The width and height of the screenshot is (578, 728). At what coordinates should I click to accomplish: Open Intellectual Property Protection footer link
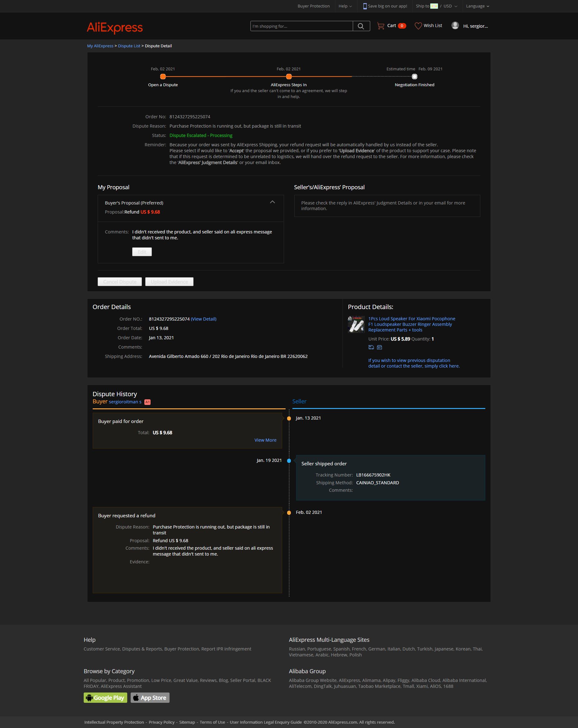(x=114, y=722)
